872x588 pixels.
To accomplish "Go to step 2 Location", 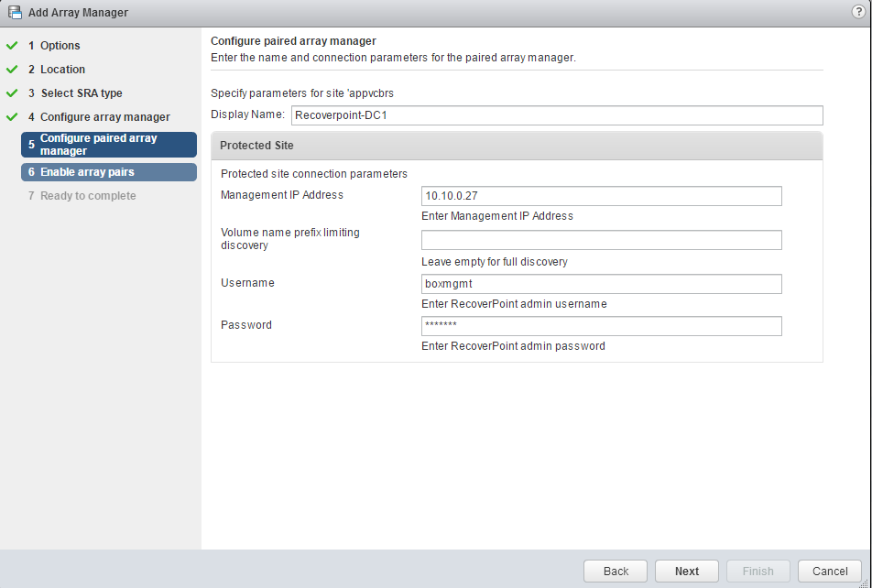I will [62, 70].
